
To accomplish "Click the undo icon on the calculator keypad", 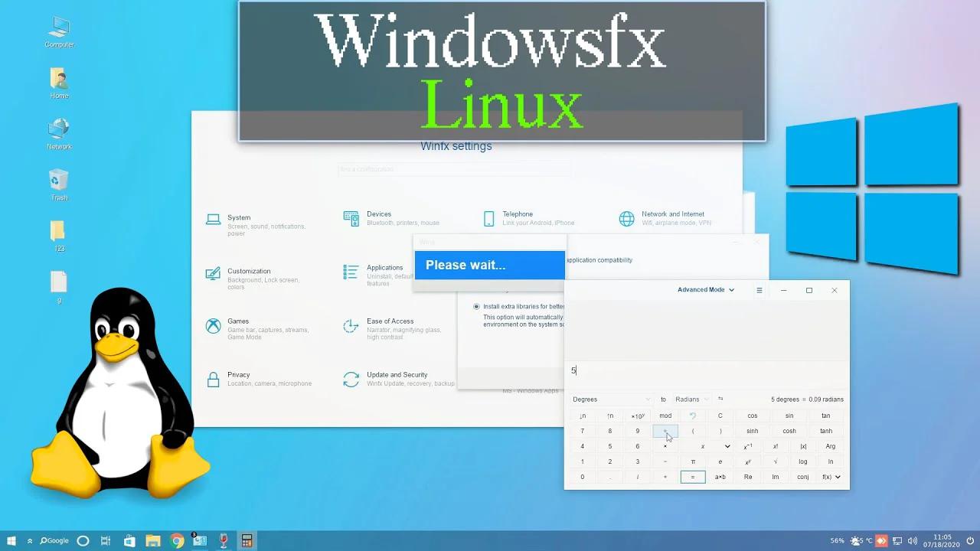I will [693, 416].
